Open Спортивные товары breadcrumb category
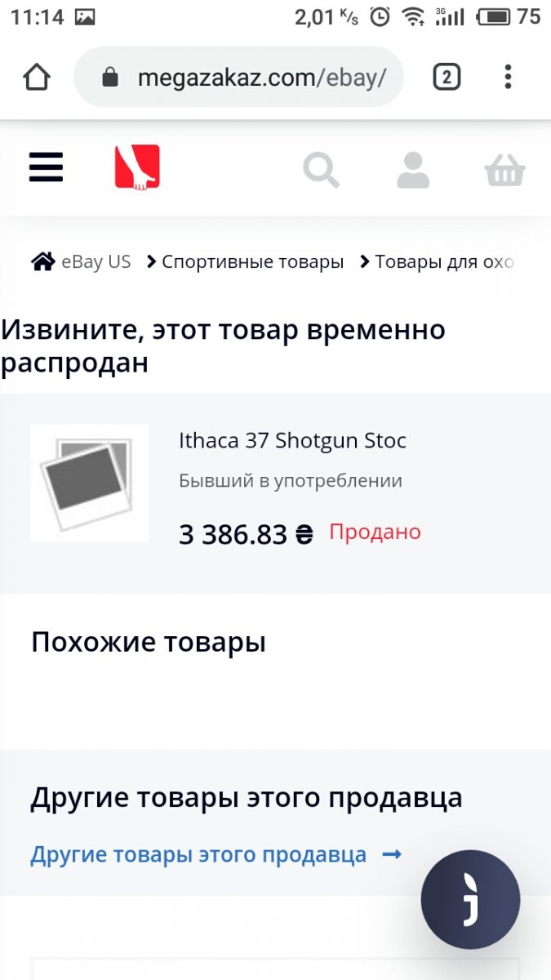The image size is (551, 980). click(x=252, y=262)
